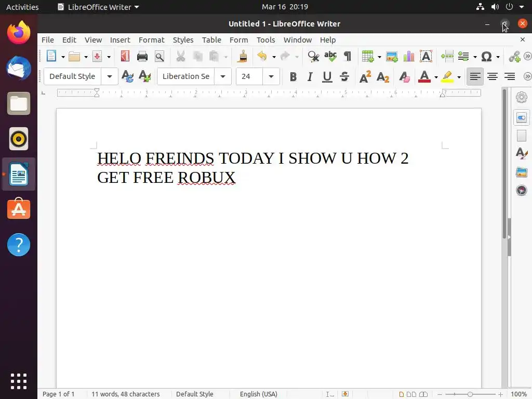The width and height of the screenshot is (532, 399).
Task: Click the Insert Table icon
Action: click(x=368, y=56)
